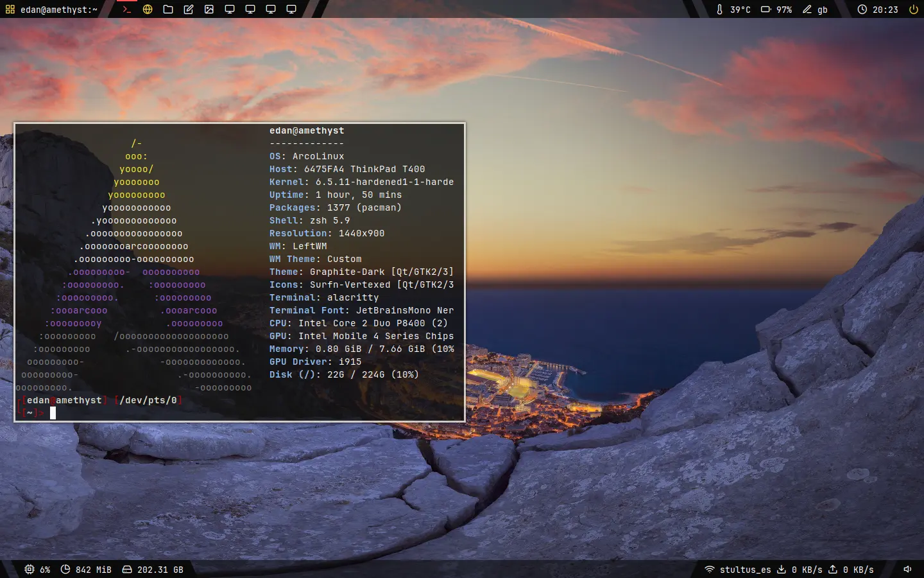Click the 'CPU: Intel Core 2 Duo P8400' line
Viewport: 924px width, 578px height.
pyautogui.click(x=359, y=323)
